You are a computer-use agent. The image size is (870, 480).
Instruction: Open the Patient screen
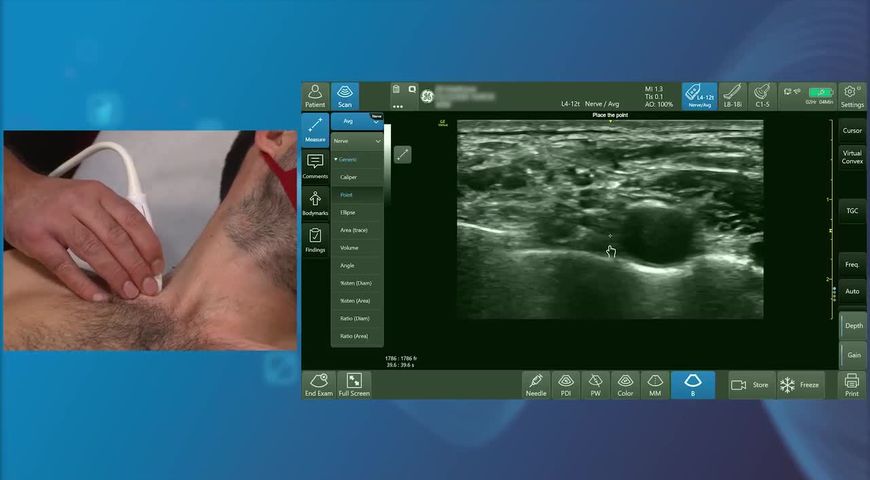point(315,97)
